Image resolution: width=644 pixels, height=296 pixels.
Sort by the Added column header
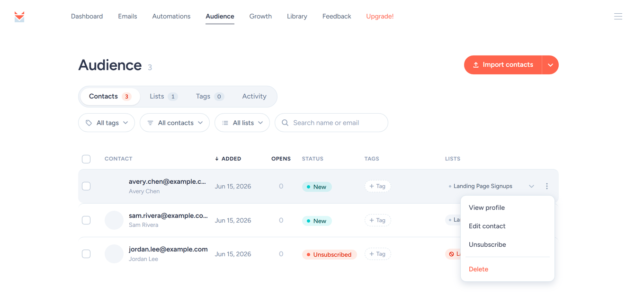(228, 159)
